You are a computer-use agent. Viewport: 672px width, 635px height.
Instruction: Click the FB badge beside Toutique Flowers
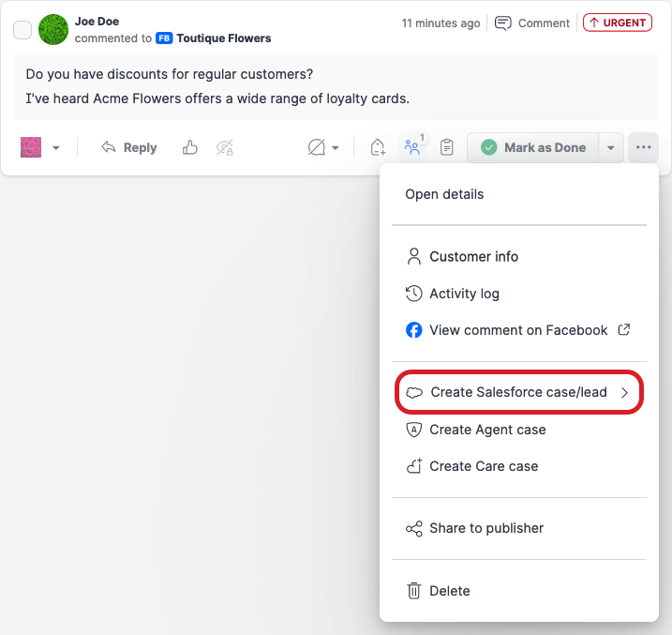(164, 38)
